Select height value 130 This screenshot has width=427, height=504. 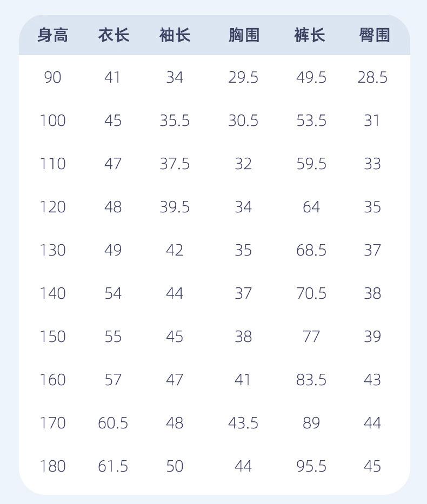tap(53, 250)
